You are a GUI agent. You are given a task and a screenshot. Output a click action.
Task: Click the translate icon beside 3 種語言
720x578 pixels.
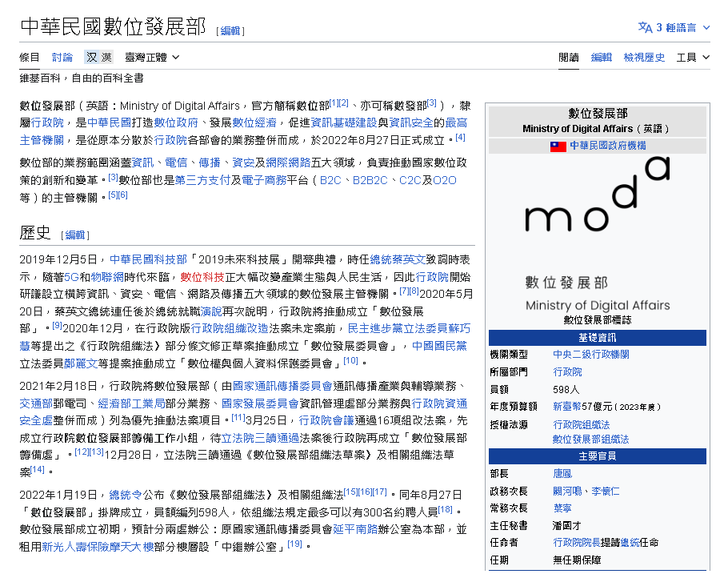pyautogui.click(x=645, y=28)
